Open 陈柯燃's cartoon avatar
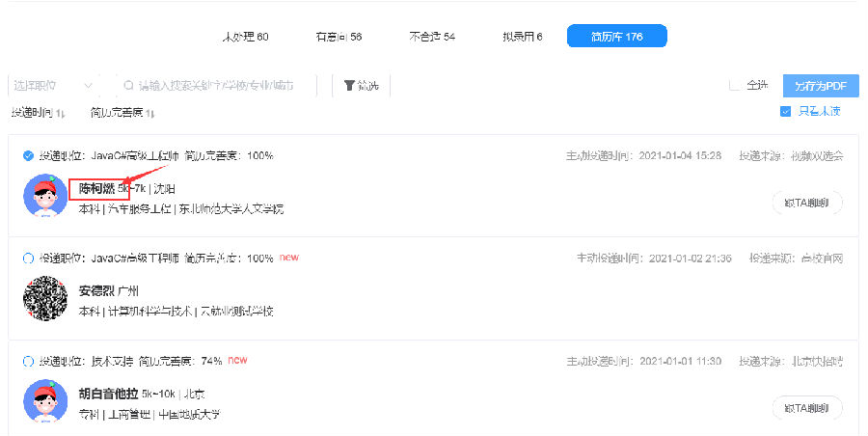This screenshot has height=436, width=868. [x=45, y=196]
